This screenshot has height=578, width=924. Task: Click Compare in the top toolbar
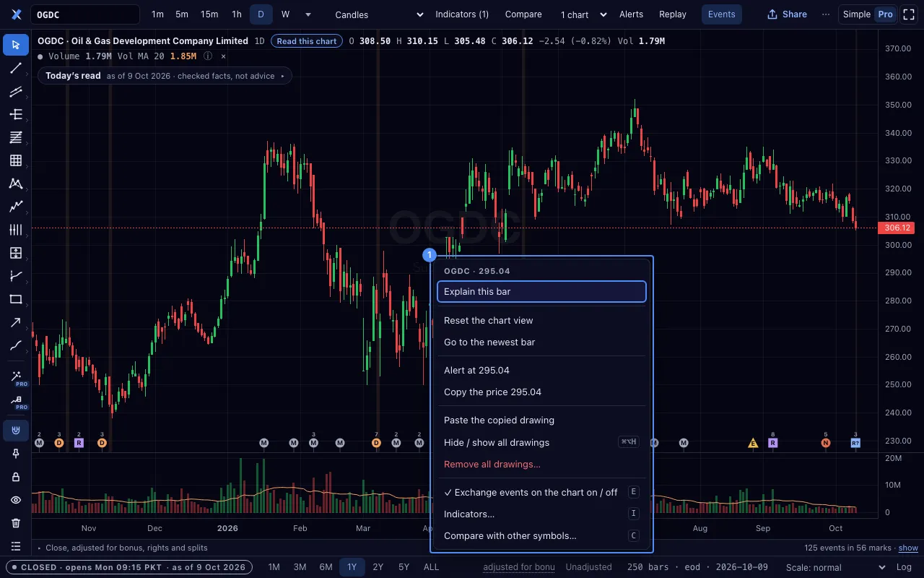523,14
